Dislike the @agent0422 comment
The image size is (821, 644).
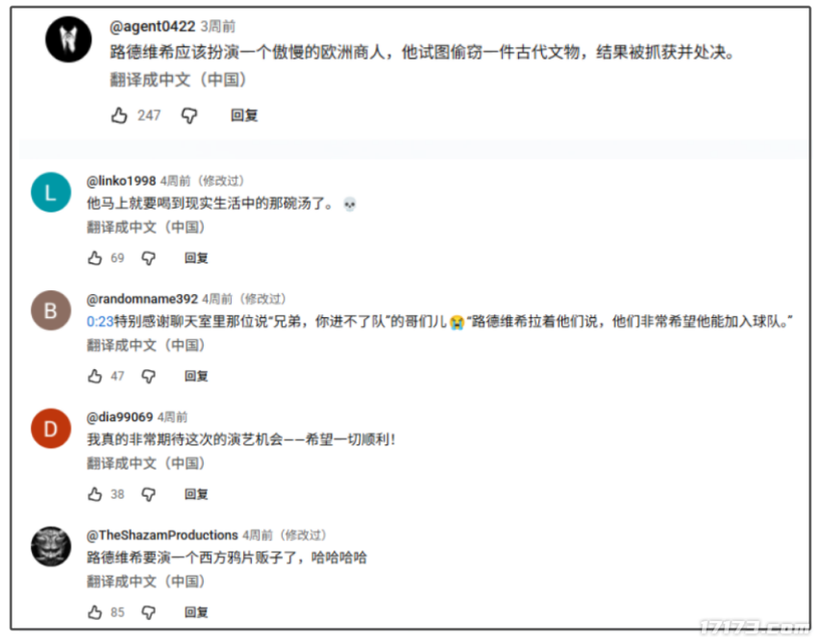click(189, 115)
